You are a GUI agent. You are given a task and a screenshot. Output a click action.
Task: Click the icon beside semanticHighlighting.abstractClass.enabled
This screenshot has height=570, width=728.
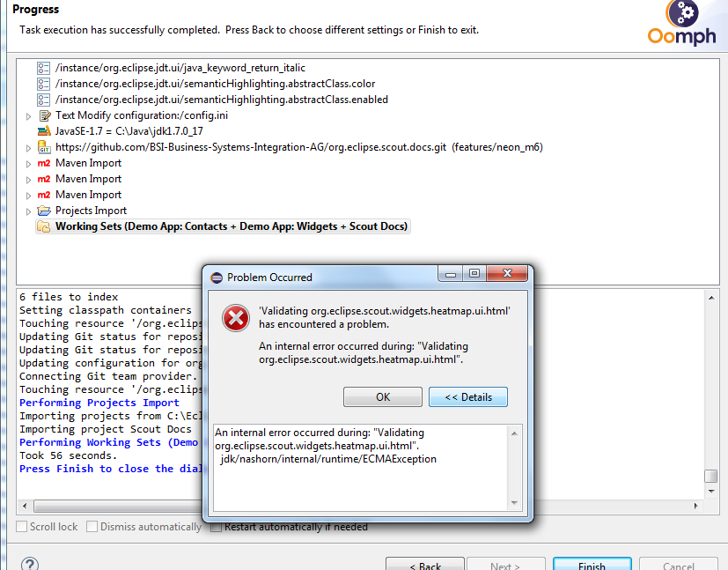click(x=44, y=100)
